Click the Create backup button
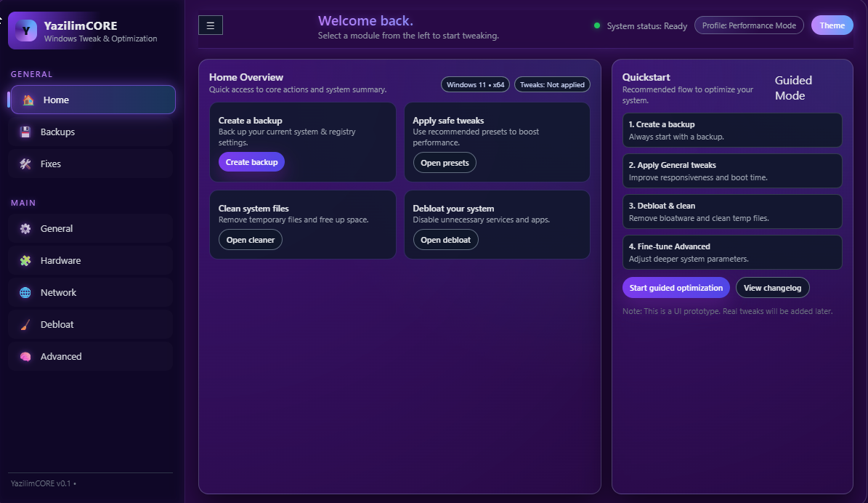 point(251,161)
